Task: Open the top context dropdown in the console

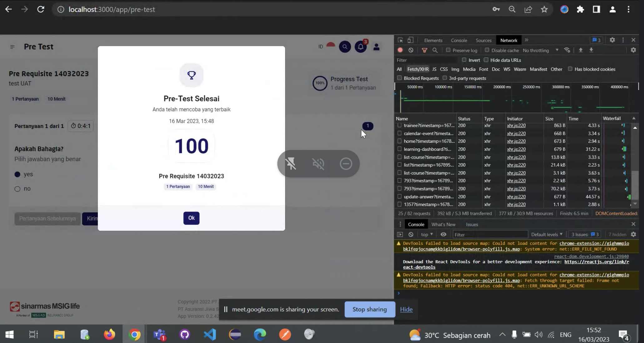Action: [427, 234]
